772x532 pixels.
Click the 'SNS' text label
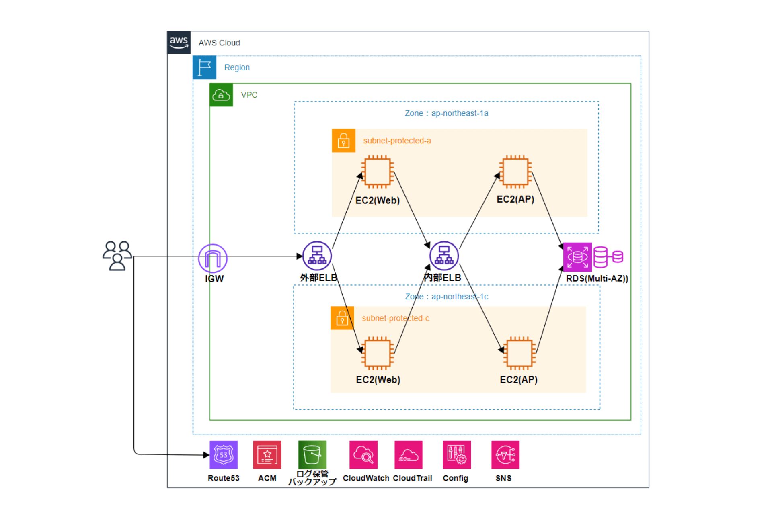coord(504,478)
